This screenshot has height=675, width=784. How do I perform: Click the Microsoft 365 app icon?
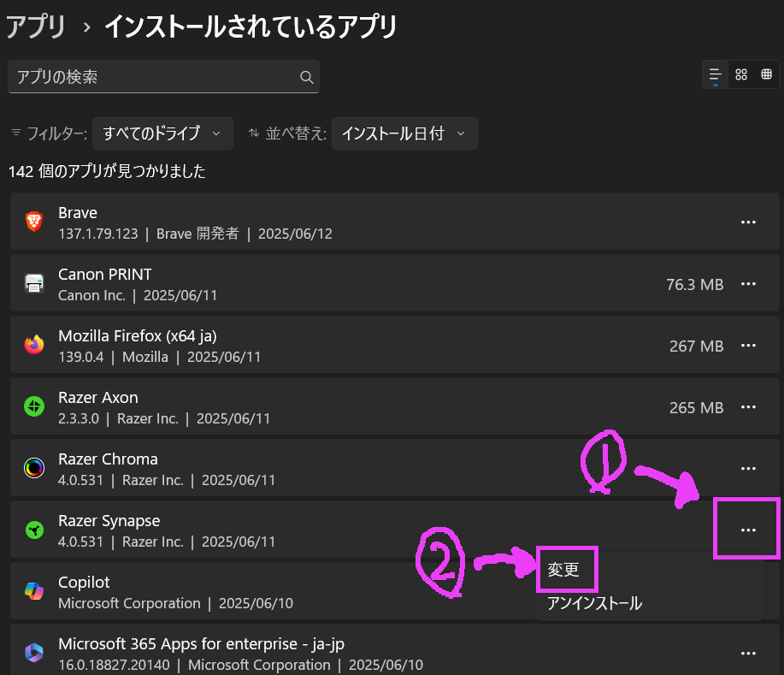[34, 653]
